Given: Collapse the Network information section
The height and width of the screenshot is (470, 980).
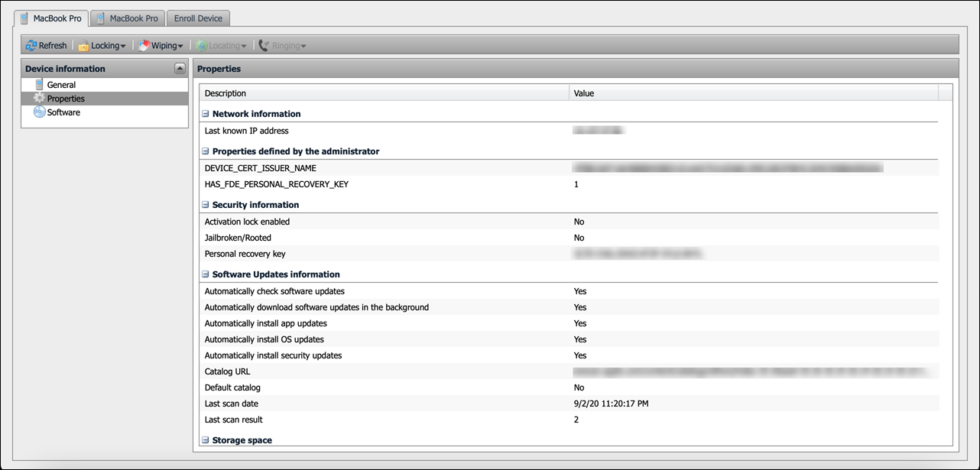Looking at the screenshot, I should 206,114.
